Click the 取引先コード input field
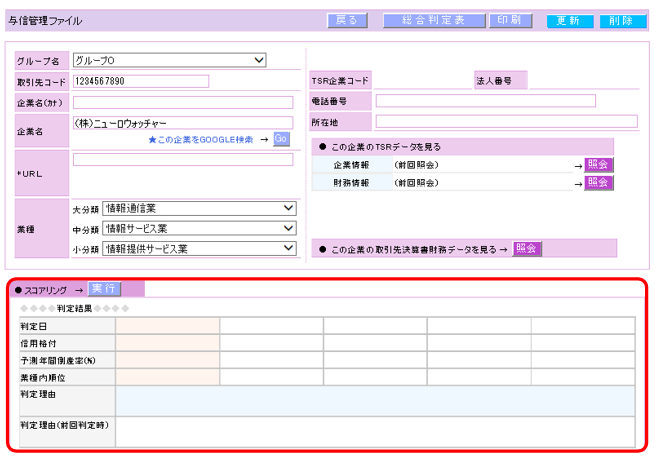 tap(140, 81)
